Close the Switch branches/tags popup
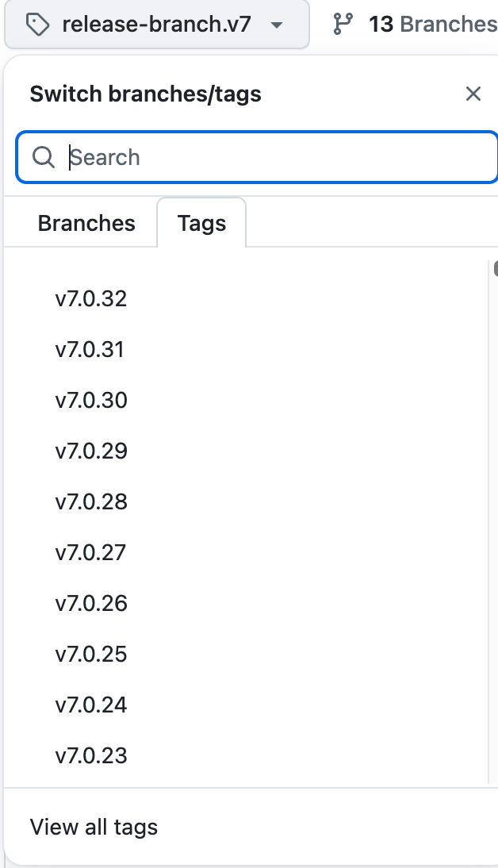Viewport: 498px width, 868px height. [x=473, y=94]
